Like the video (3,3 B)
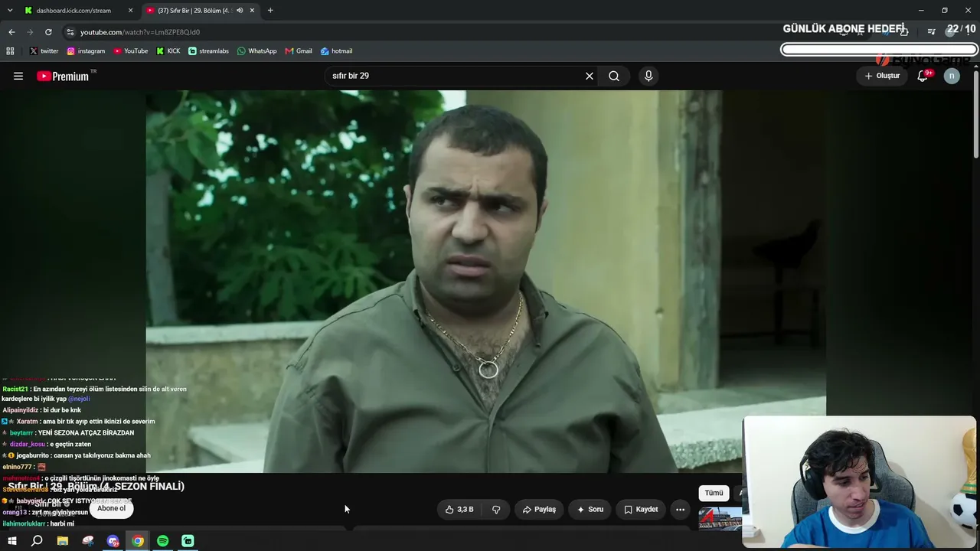The image size is (980, 551). [459, 509]
